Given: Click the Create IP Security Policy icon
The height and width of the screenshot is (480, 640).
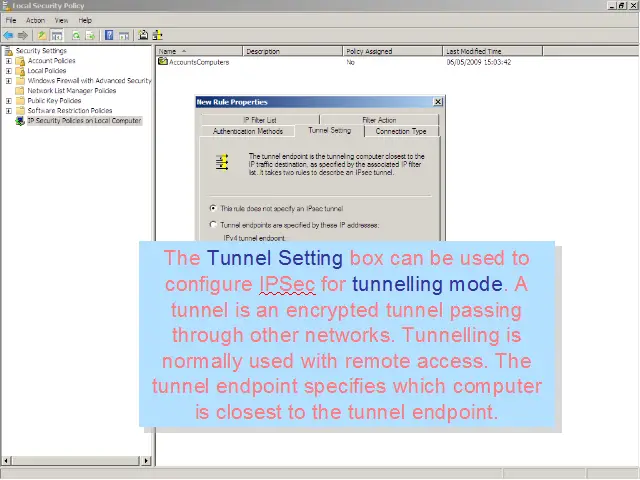Looking at the screenshot, I should tap(143, 35).
